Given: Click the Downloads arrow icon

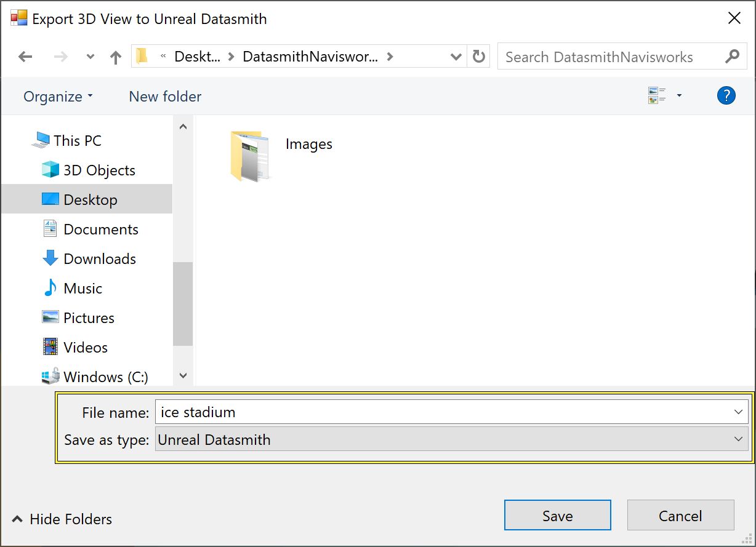Looking at the screenshot, I should [50, 258].
